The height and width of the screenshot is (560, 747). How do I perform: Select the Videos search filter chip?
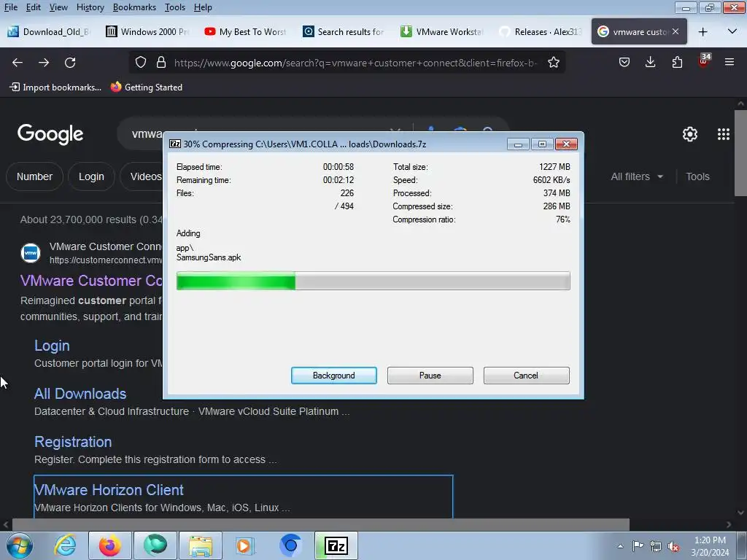tap(142, 176)
